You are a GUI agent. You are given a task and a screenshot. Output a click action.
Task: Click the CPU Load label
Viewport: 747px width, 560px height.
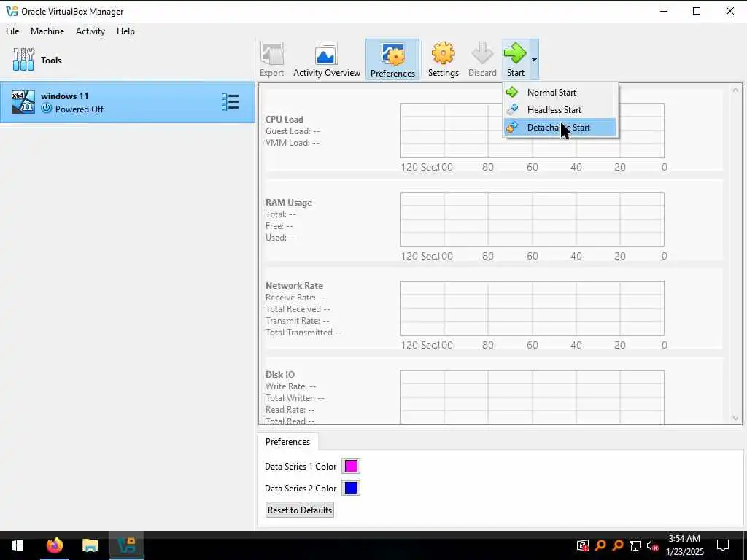[285, 119]
